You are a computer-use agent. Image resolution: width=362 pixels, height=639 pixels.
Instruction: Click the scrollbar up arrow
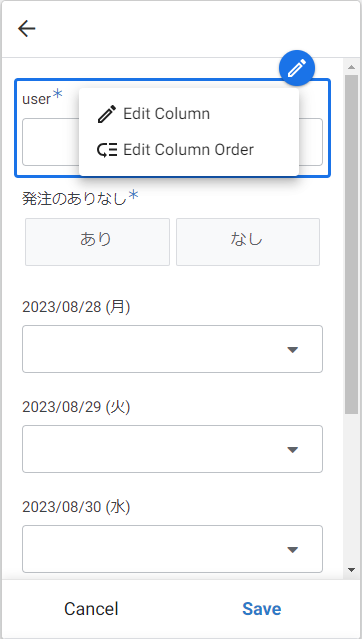351,67
